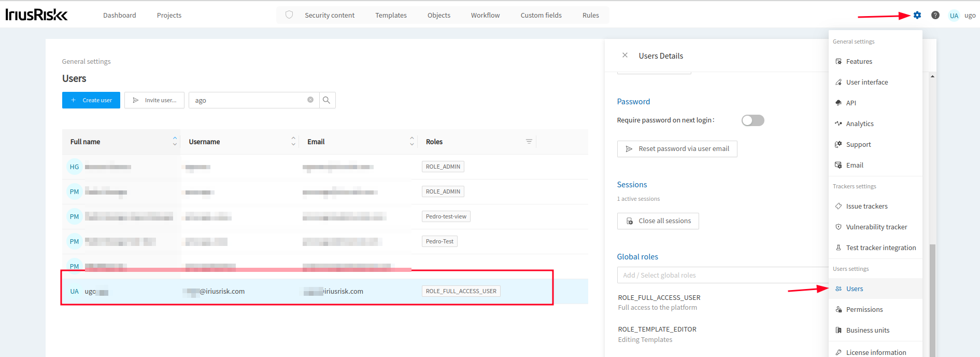Viewport: 980px width, 357px height.
Task: Clear the search field with the x icon
Action: (310, 100)
